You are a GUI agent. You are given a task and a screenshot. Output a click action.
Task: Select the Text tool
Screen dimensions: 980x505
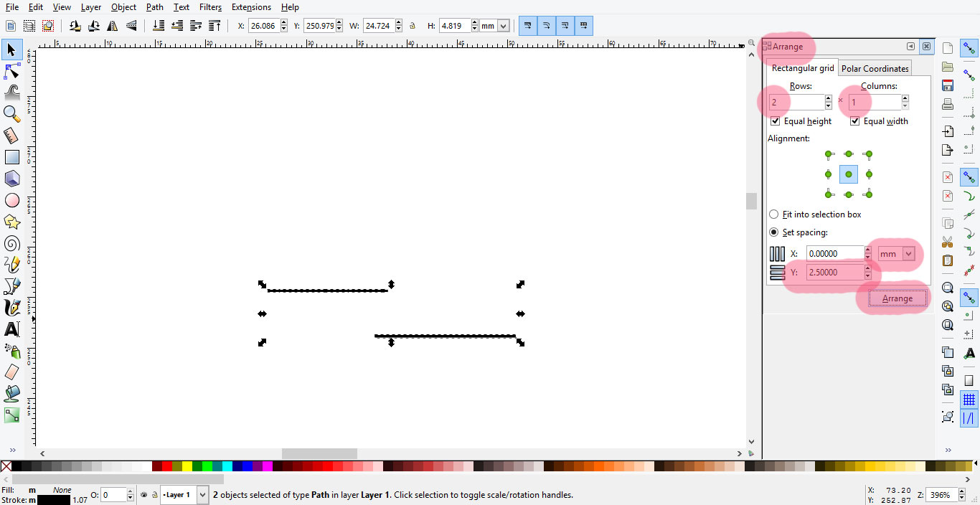tap(11, 329)
